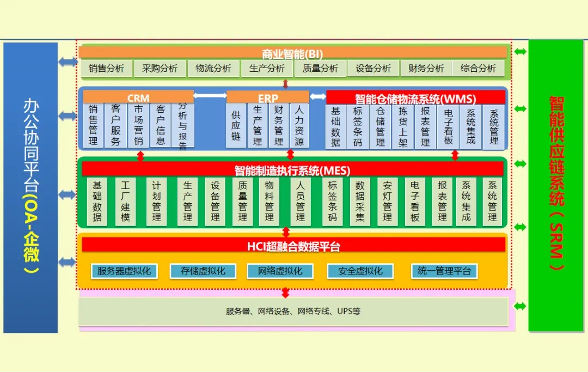
Task: Click 质量管理 under MES
Action: pyautogui.click(x=243, y=202)
